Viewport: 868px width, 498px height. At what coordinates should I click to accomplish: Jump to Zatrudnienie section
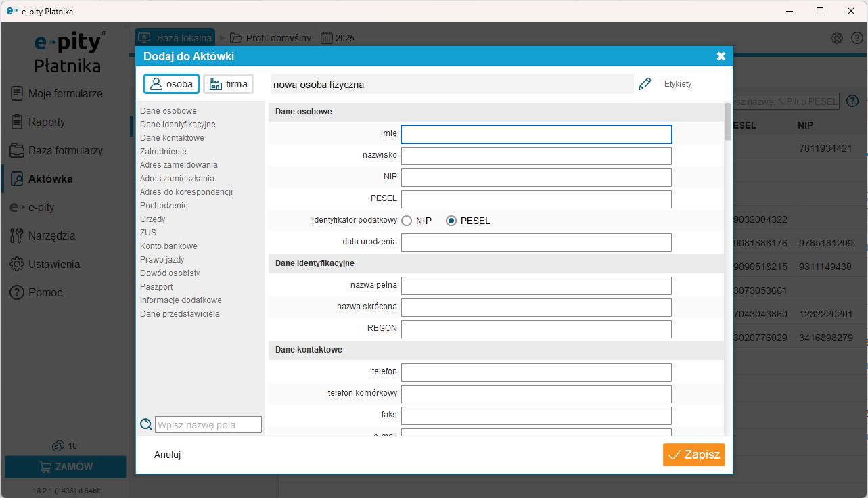click(x=163, y=152)
